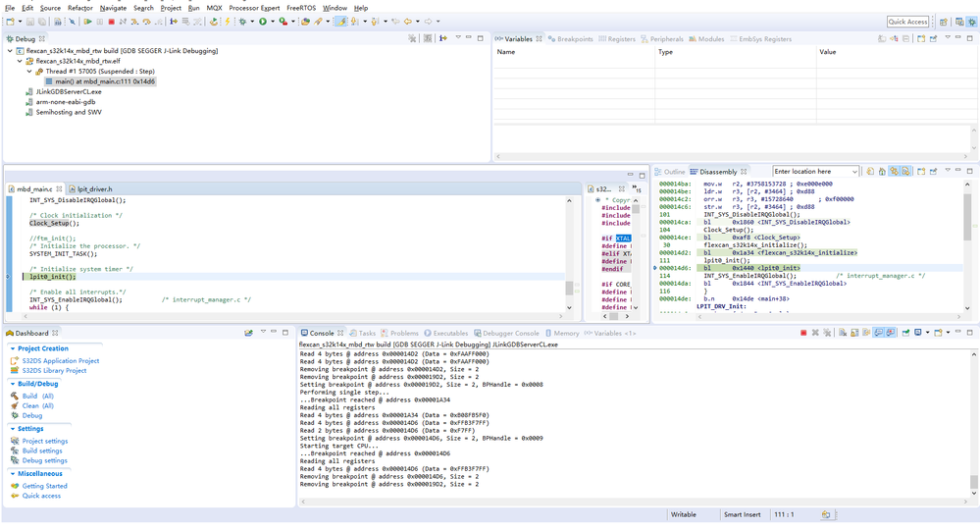Click Go to Program Counter home icon
The height and width of the screenshot is (531, 980).
(882, 172)
